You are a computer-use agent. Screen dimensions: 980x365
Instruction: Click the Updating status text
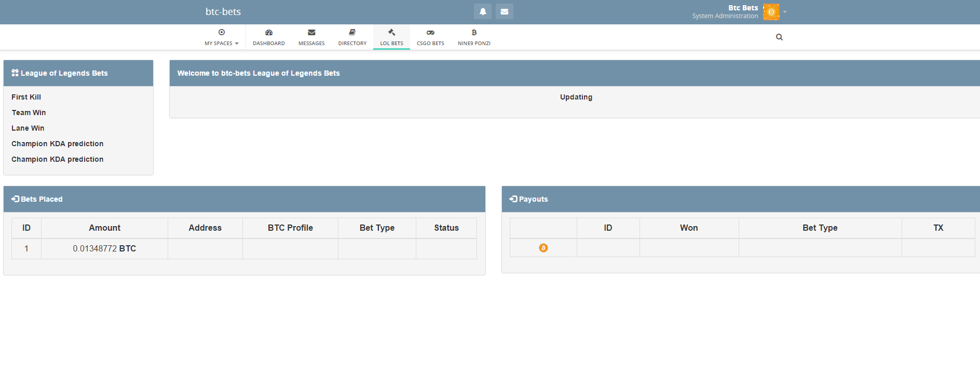[x=576, y=97]
